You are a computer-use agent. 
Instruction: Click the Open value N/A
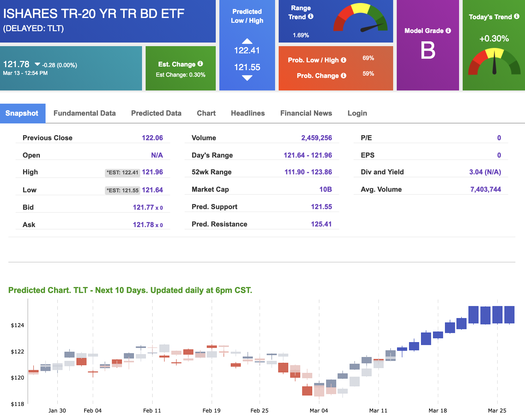tap(157, 155)
